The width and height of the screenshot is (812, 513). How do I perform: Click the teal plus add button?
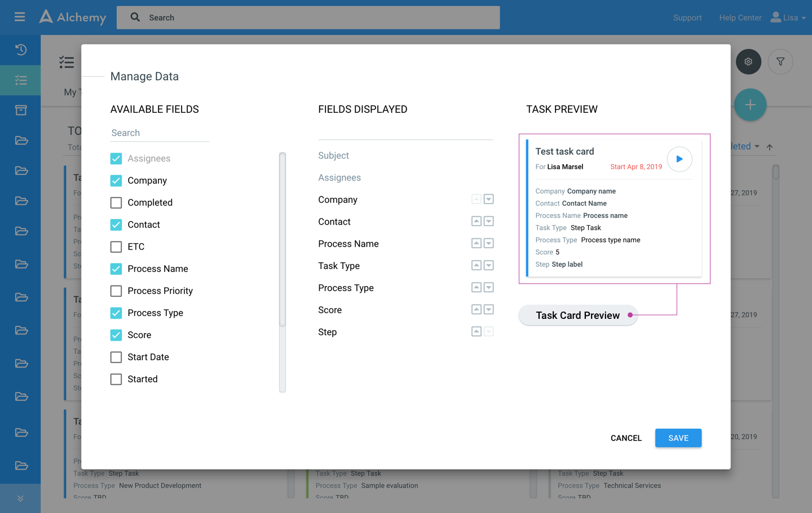click(x=750, y=104)
